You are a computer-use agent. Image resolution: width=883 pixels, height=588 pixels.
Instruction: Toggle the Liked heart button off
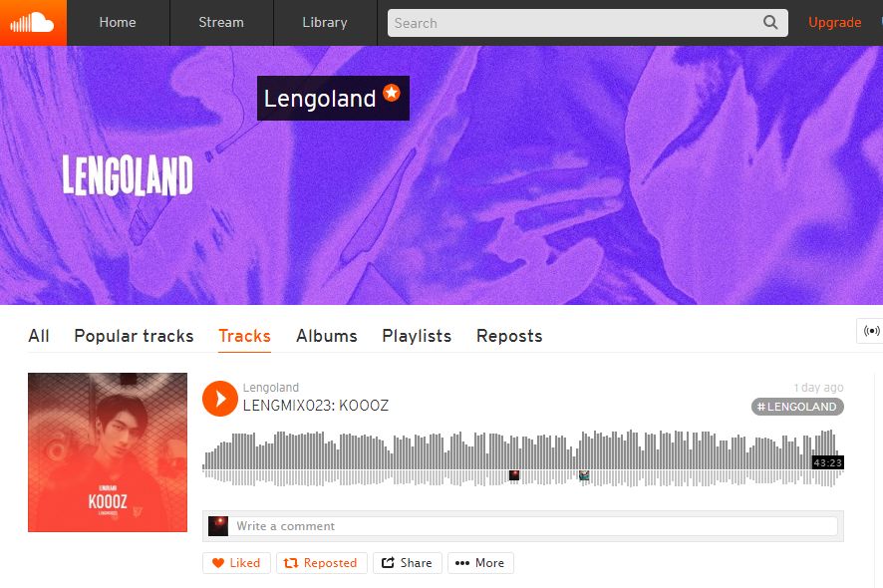coord(236,563)
